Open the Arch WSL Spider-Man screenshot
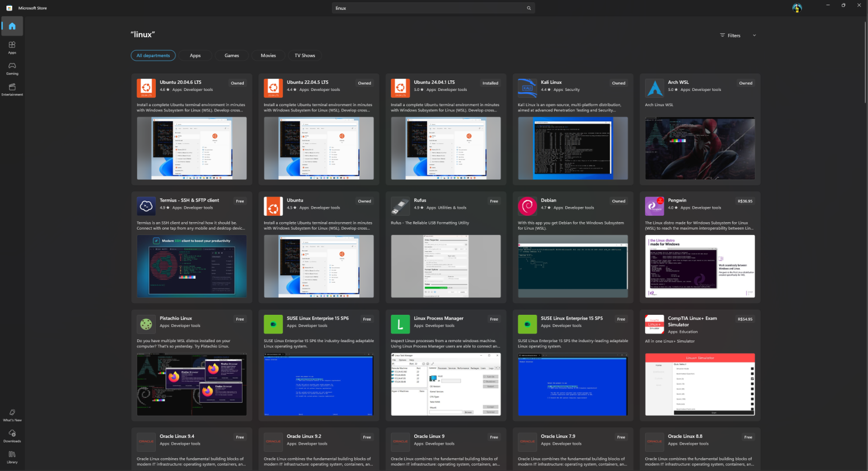 point(700,148)
